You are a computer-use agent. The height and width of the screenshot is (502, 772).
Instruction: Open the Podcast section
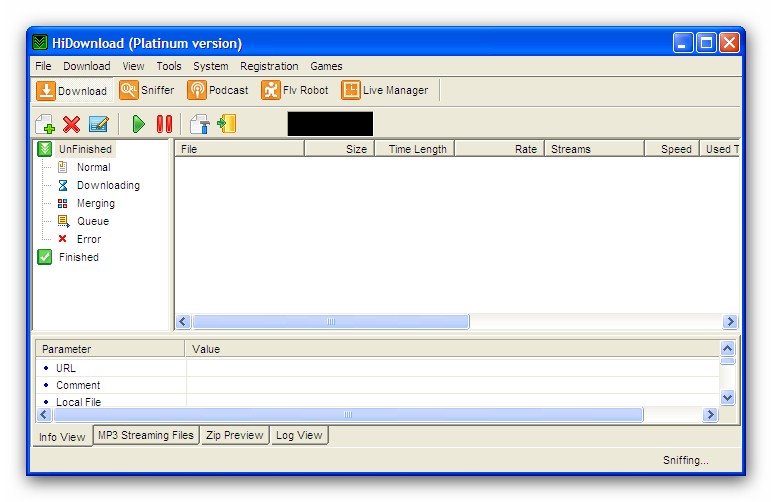218,91
